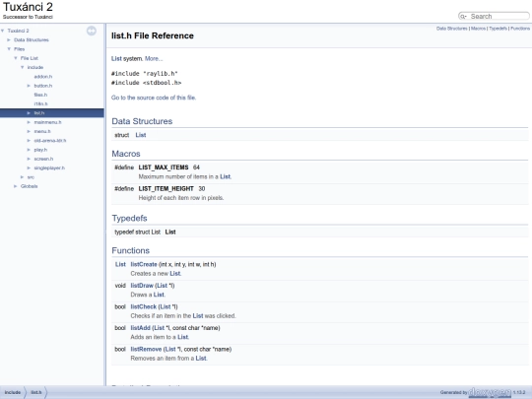Open the struct List link
The width and height of the screenshot is (532, 399).
[x=141, y=135]
